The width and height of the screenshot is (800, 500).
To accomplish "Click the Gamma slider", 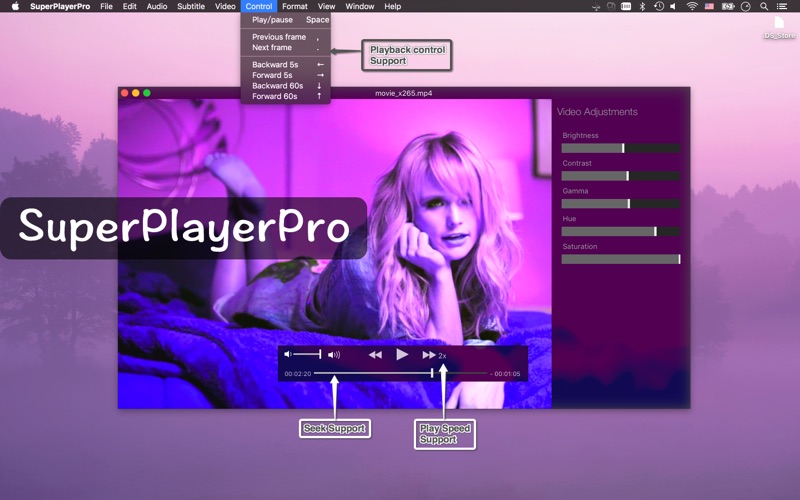I will coord(620,204).
